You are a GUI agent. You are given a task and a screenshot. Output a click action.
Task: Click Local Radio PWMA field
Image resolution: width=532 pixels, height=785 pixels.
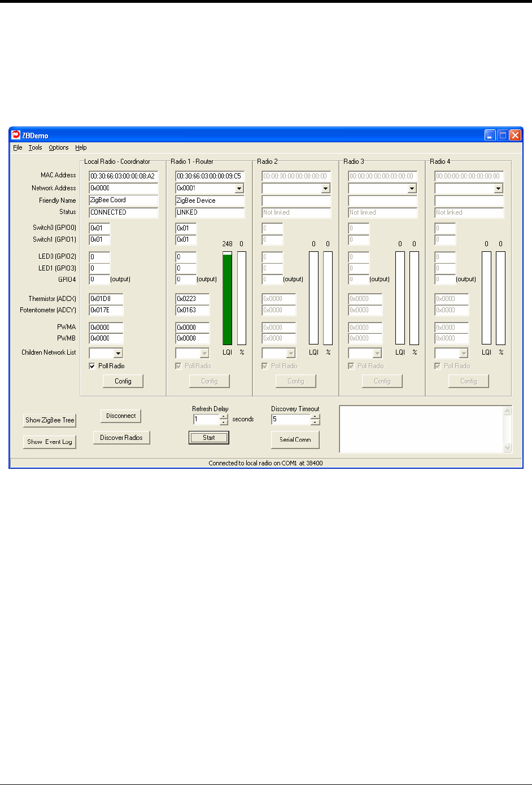pos(106,328)
